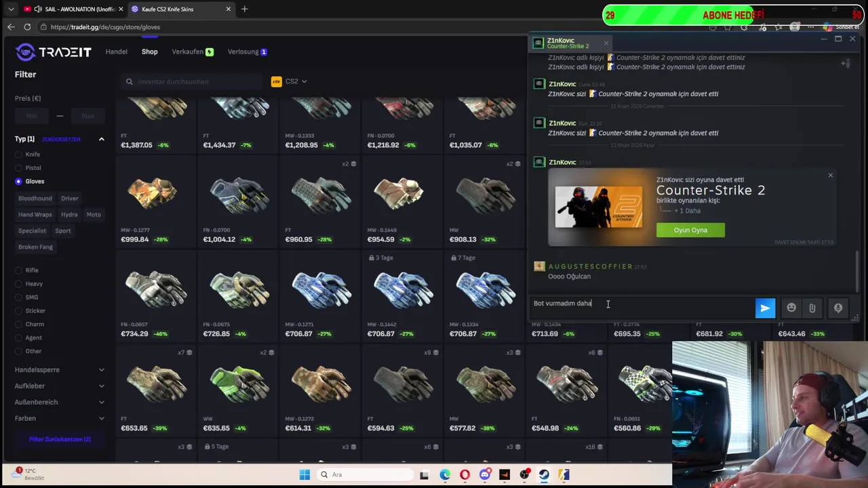Click Z1nKovic avatar in chat tab
Screen dimensions: 868x488
(538, 43)
